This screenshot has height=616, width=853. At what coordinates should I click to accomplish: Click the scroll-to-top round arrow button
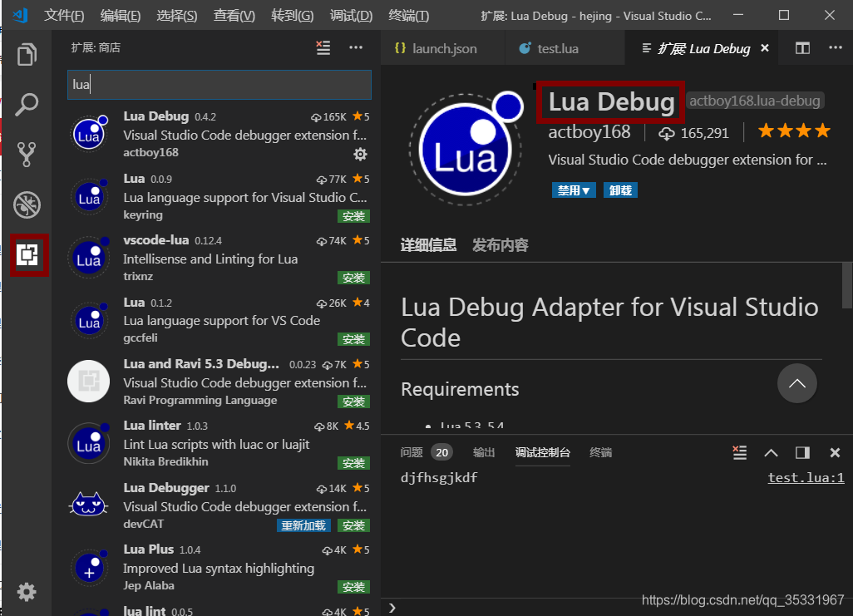[x=797, y=383]
